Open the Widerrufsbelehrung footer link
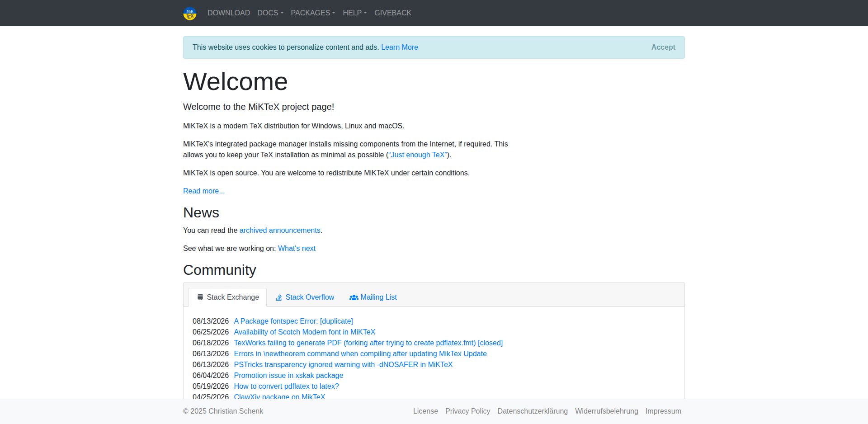The image size is (868, 424). pyautogui.click(x=607, y=411)
